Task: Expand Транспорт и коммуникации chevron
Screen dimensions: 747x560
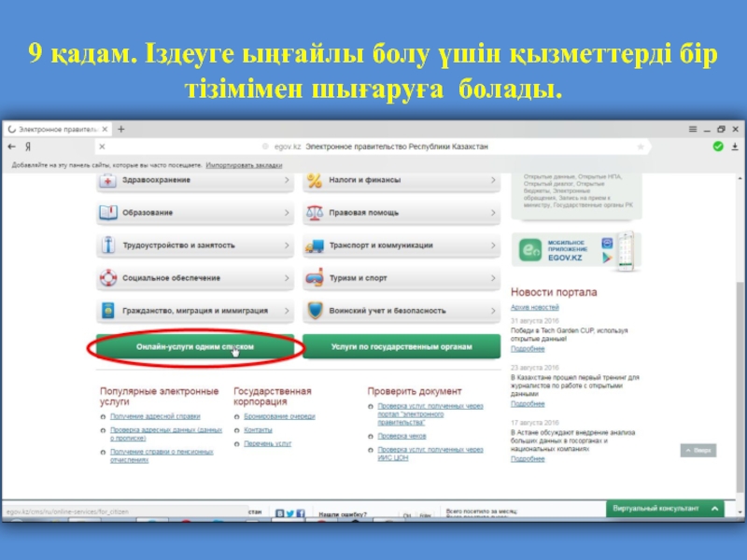Action: (493, 245)
